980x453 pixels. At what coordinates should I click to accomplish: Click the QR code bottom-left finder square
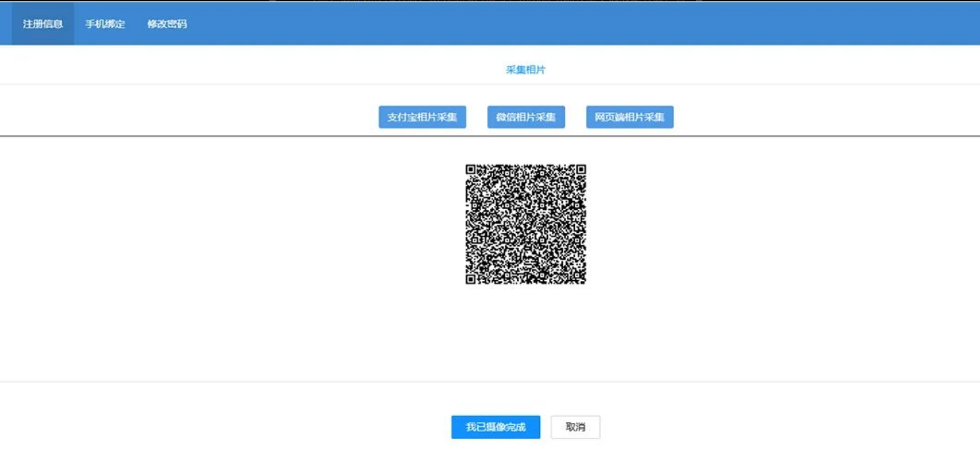[471, 279]
